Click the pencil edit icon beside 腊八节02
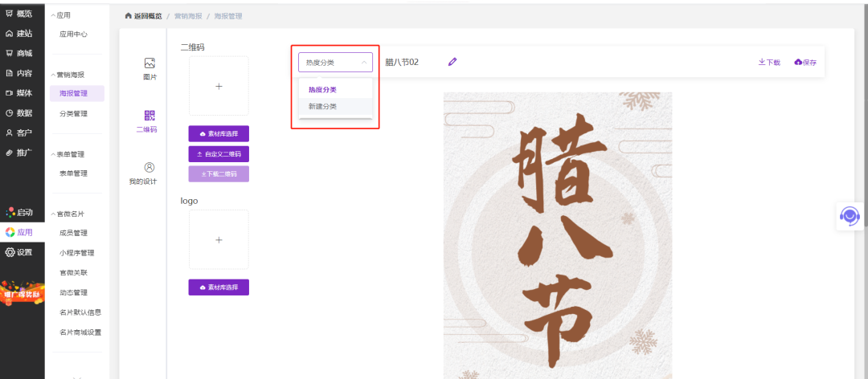 [x=452, y=62]
